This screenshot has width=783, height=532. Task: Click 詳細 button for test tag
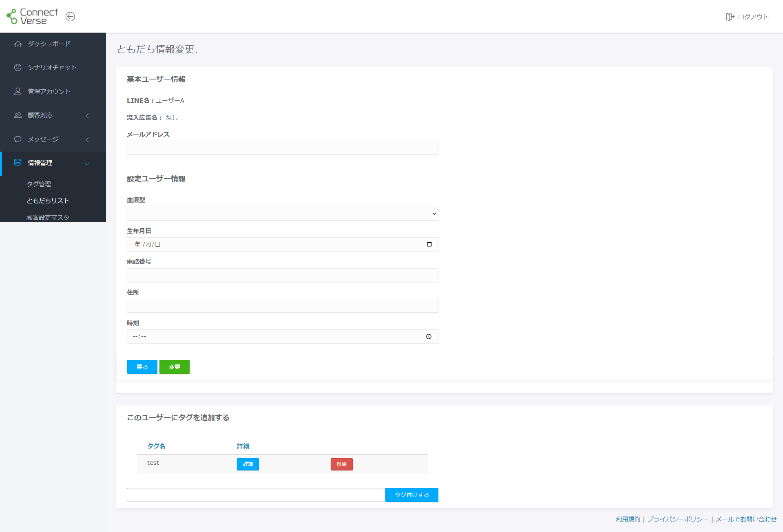248,464
